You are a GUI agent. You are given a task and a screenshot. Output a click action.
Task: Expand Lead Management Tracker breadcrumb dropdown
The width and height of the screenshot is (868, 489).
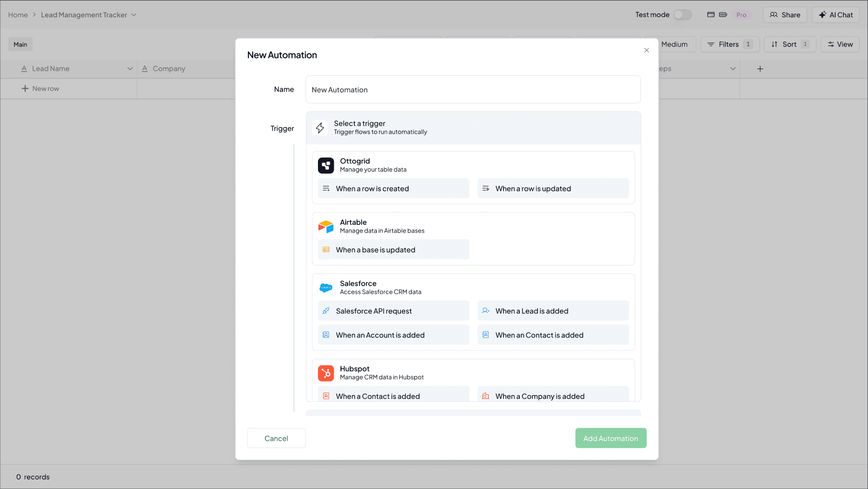point(134,15)
